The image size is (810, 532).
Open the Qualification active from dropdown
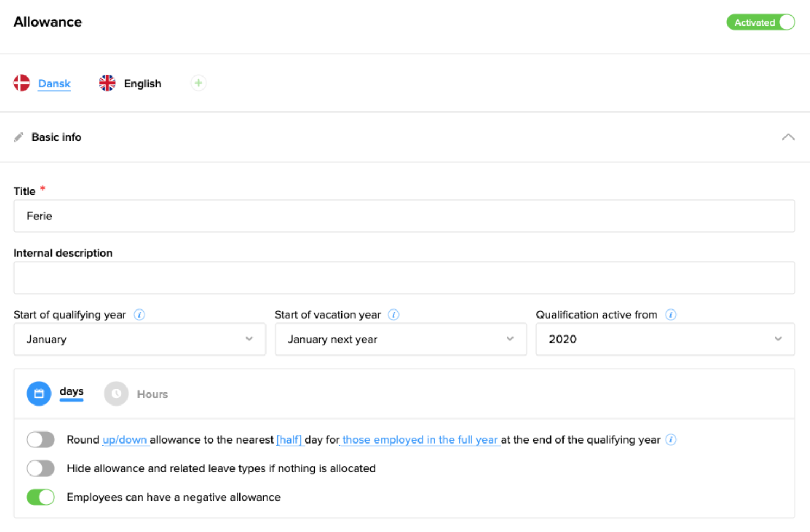pos(665,339)
